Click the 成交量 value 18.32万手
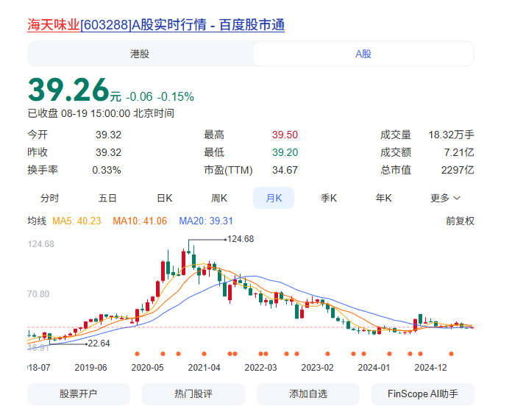Viewport: 512px width, 420px height. coord(451,135)
